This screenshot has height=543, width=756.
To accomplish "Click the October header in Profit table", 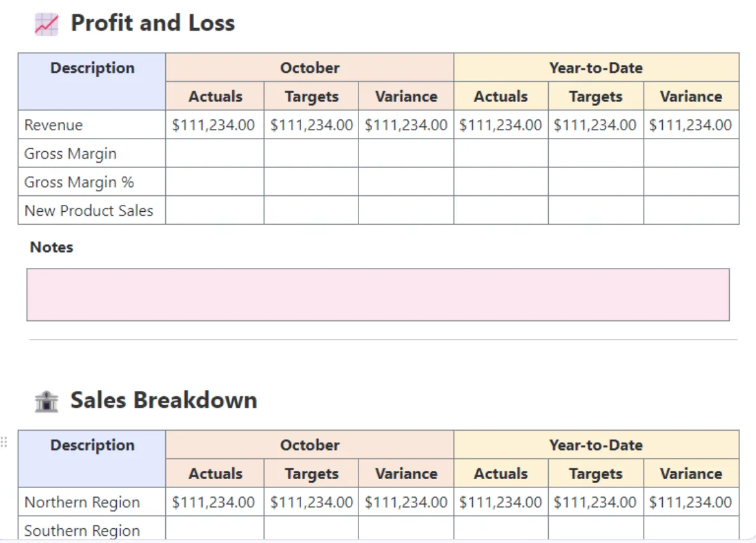I will click(x=309, y=68).
